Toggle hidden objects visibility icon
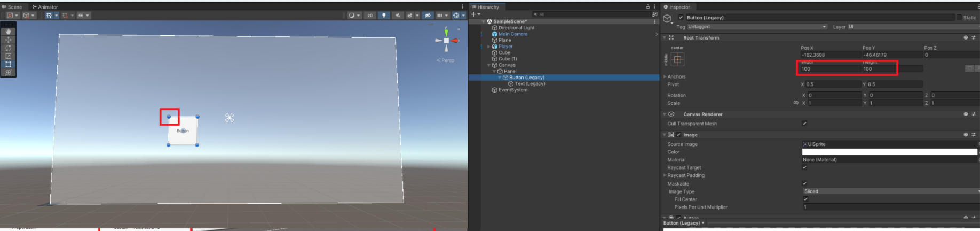Image resolution: width=980 pixels, height=231 pixels. click(427, 16)
